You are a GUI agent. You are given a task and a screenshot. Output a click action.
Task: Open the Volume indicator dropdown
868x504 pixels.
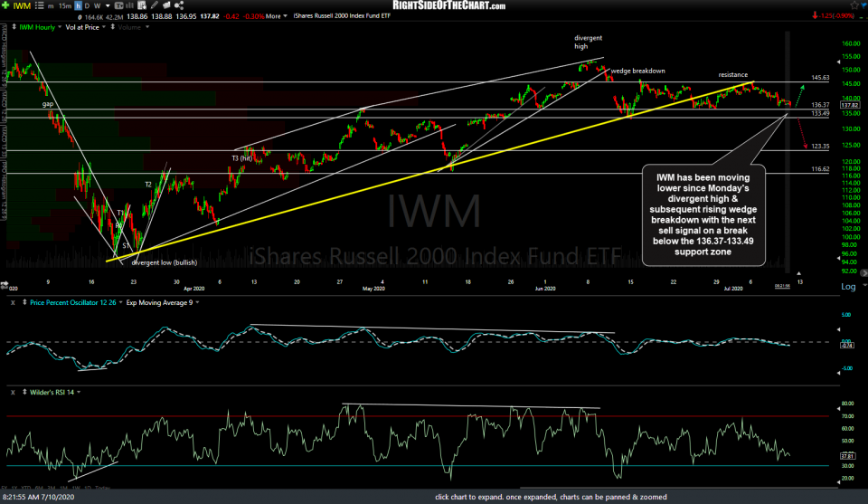[x=147, y=27]
